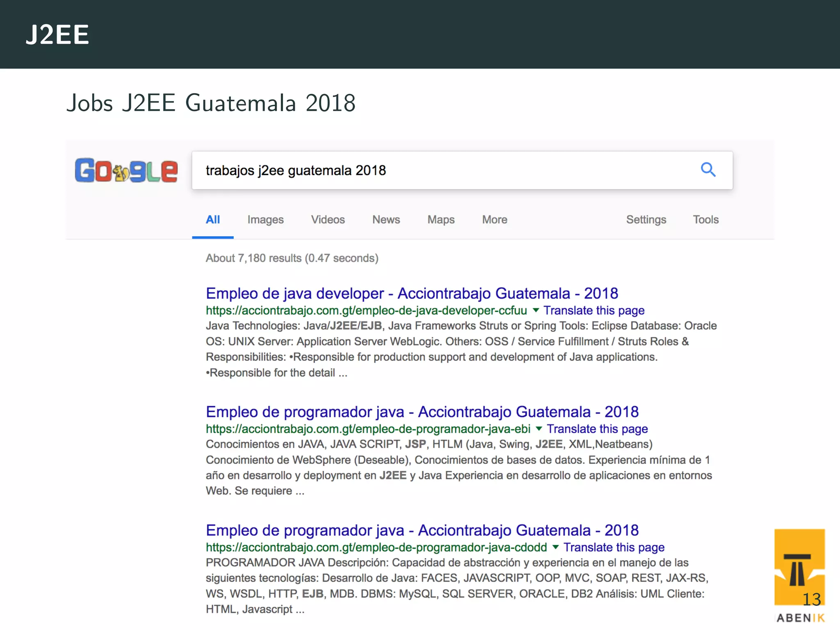840x630 pixels.
Task: Open the Maps tab
Action: click(x=441, y=219)
